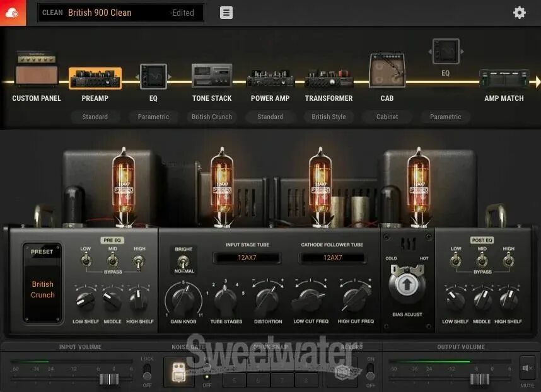Select the Custom Panel amp icon
The height and width of the screenshot is (392, 541).
coord(37,69)
